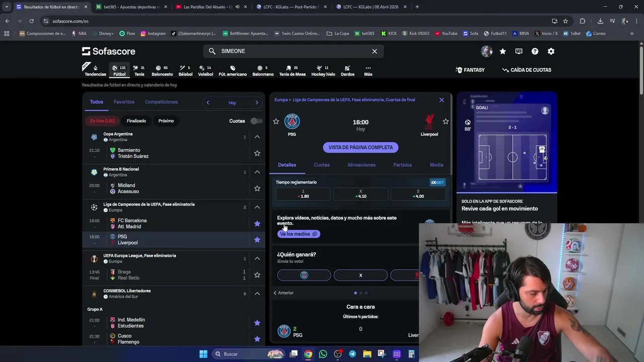Collapse Liga de Campeones de la UEFA group
Screen dimensions: 644x362
pos(257,207)
